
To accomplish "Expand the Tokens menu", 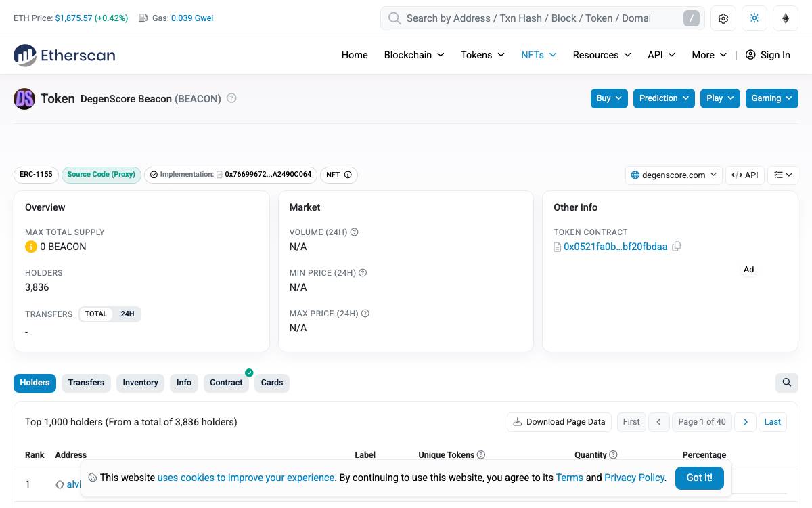I will [x=482, y=55].
